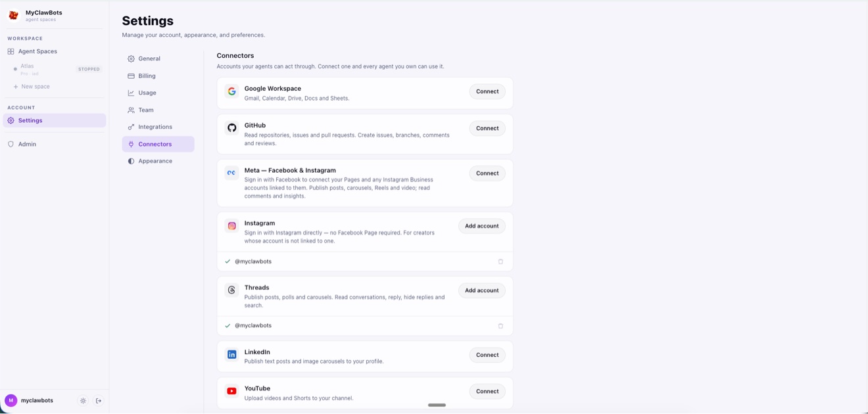Click the STOPPED status badge
The height and width of the screenshot is (414, 868).
click(89, 69)
